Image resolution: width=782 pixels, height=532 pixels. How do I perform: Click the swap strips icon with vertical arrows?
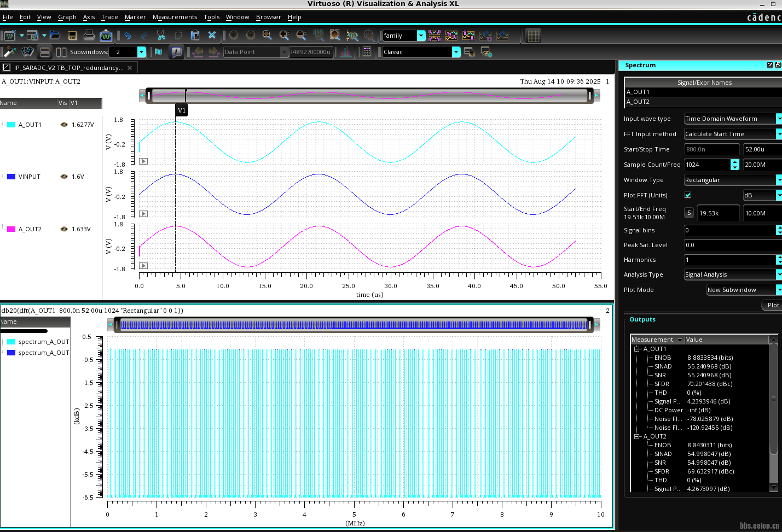468,36
